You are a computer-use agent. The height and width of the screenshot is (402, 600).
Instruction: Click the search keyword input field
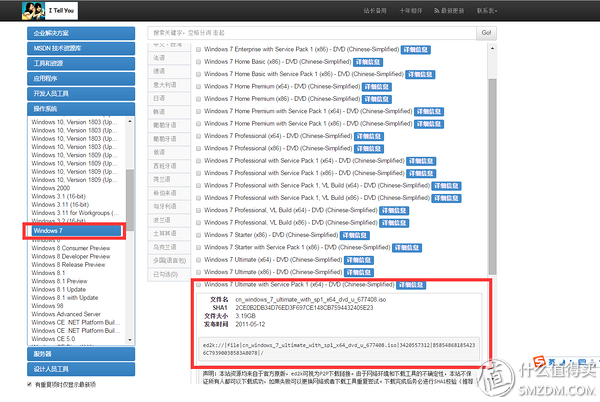[x=312, y=33]
